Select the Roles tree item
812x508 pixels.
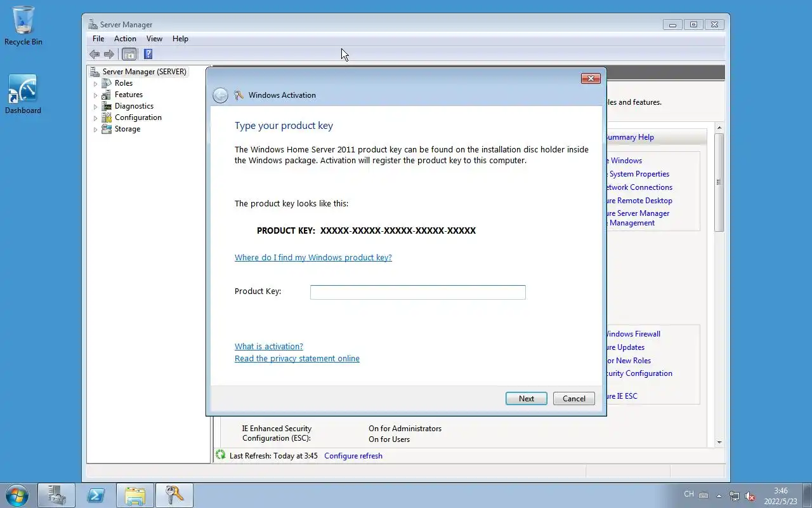124,83
